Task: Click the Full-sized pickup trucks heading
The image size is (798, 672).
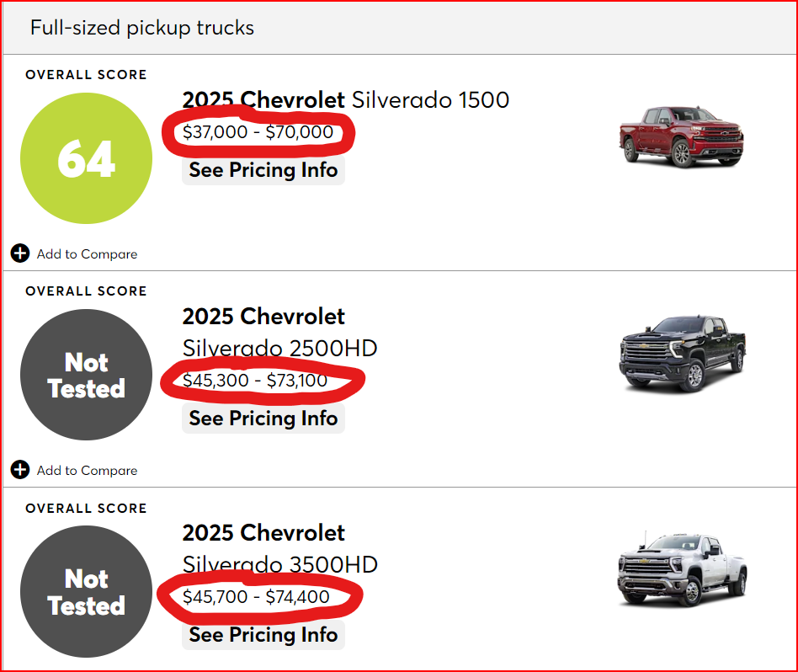Action: point(142,28)
